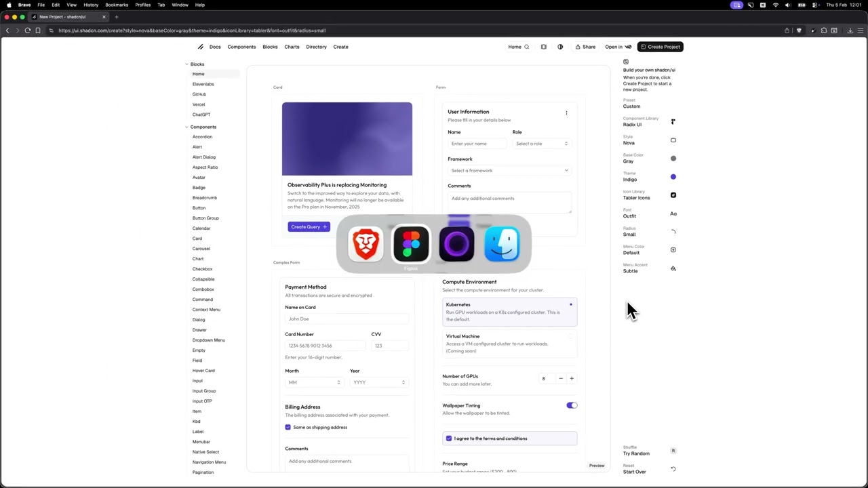Reload the page in Brave toolbar

28,30
